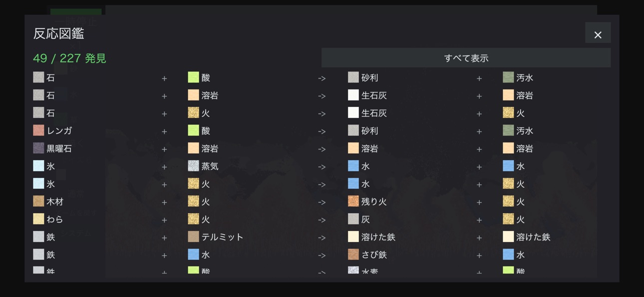Click the テルミット label text
The width and height of the screenshot is (644, 297).
click(x=222, y=237)
